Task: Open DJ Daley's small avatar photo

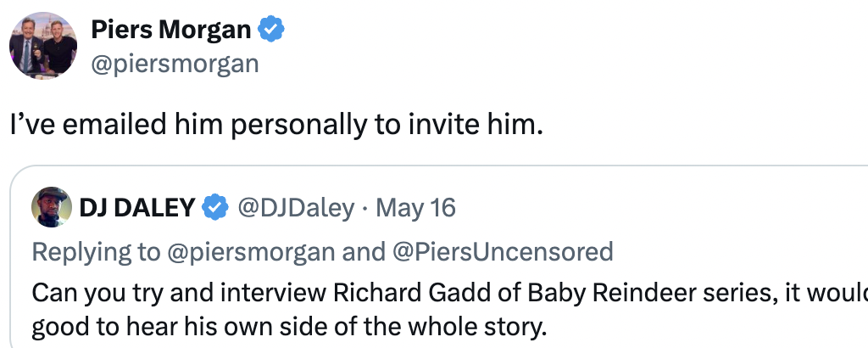Action: (51, 207)
